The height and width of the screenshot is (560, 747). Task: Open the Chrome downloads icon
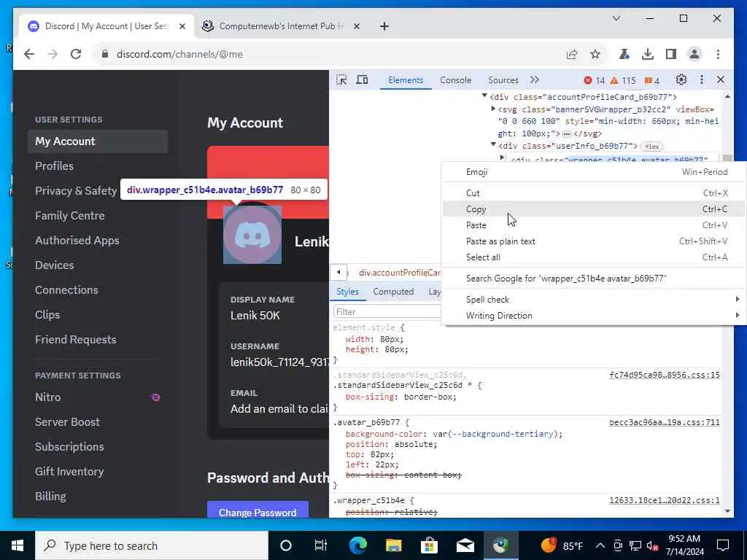[648, 54]
